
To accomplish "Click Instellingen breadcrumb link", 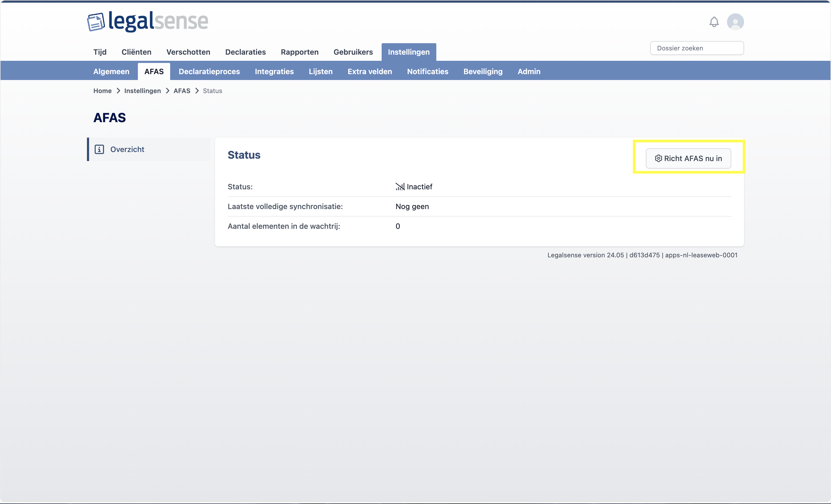I will (x=142, y=91).
